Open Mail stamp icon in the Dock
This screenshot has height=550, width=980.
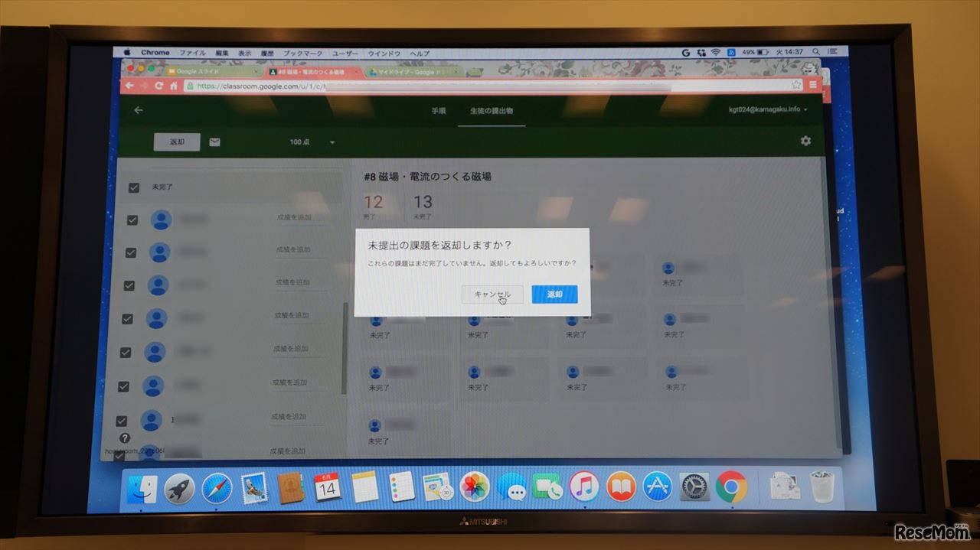[253, 487]
